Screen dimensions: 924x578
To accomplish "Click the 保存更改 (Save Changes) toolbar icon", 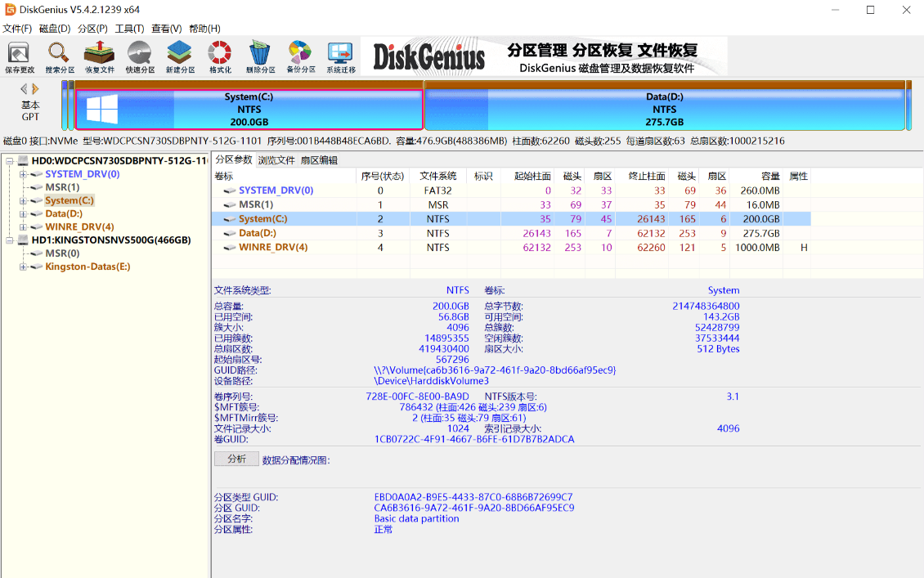I will click(x=20, y=56).
